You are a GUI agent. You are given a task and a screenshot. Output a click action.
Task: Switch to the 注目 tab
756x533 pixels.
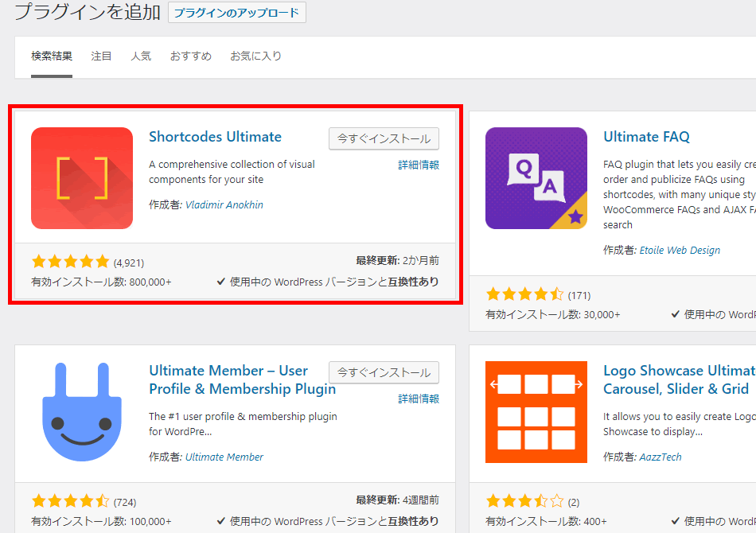pos(102,56)
